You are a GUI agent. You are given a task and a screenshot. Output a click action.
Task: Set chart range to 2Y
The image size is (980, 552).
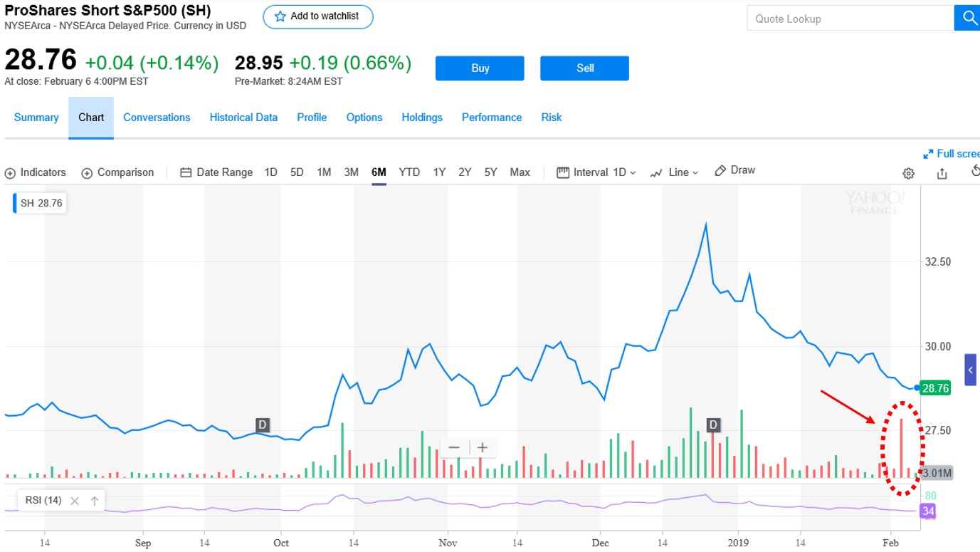point(465,172)
